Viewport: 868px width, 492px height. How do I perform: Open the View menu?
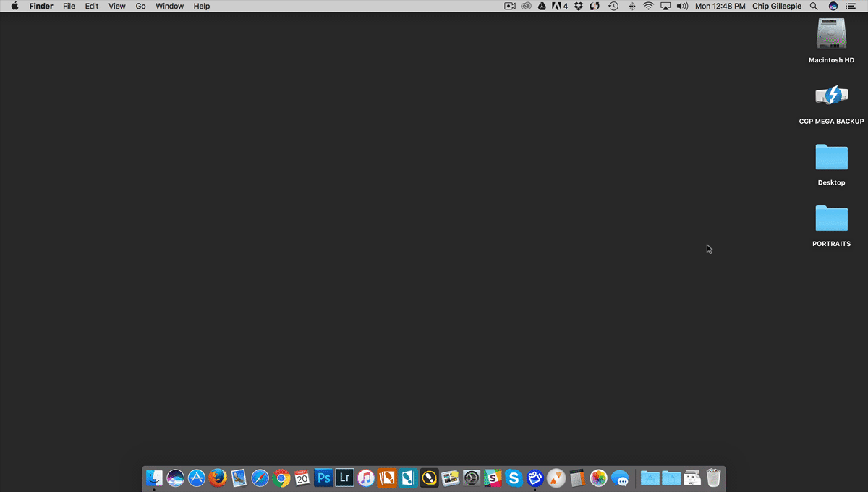[x=116, y=6]
